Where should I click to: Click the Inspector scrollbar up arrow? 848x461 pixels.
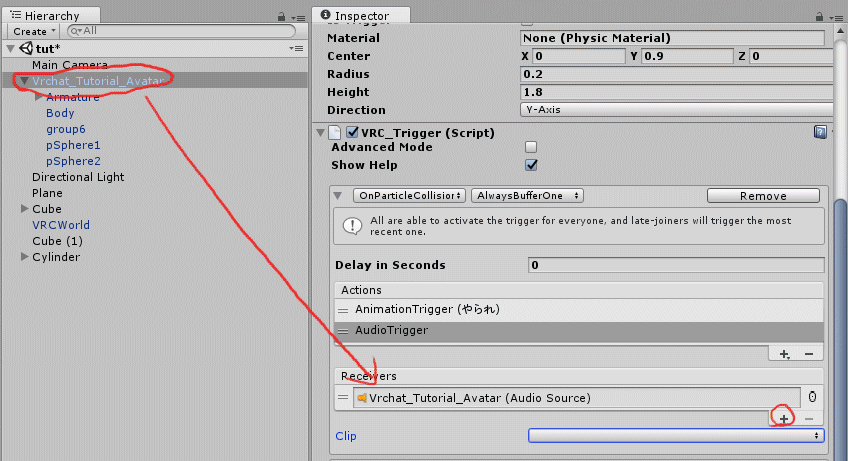click(x=840, y=31)
